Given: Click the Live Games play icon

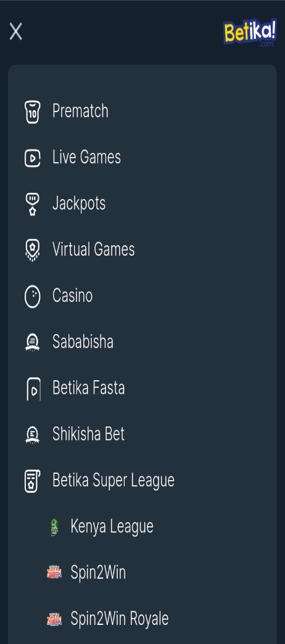Looking at the screenshot, I should click(x=33, y=158).
